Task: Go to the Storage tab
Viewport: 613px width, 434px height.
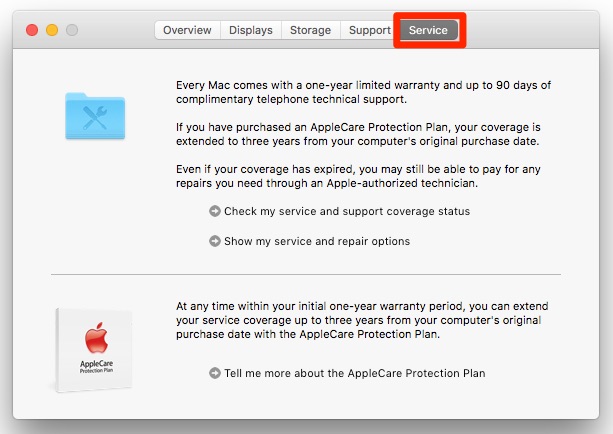Action: pyautogui.click(x=310, y=30)
